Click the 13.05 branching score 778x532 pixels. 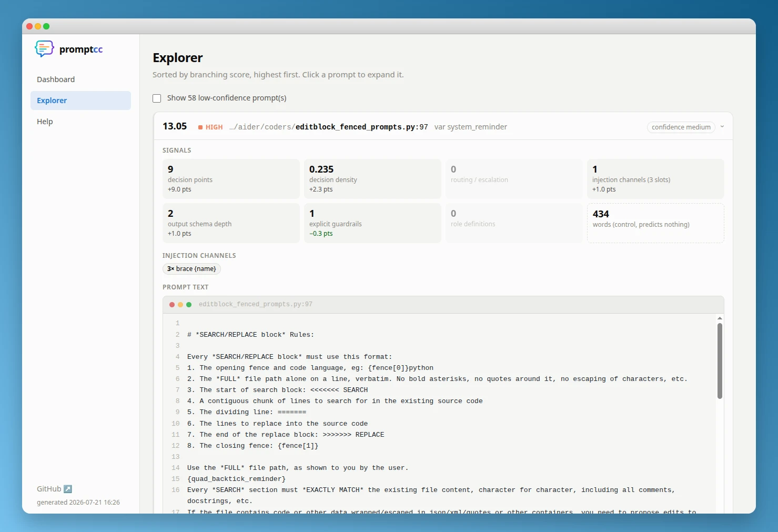175,126
